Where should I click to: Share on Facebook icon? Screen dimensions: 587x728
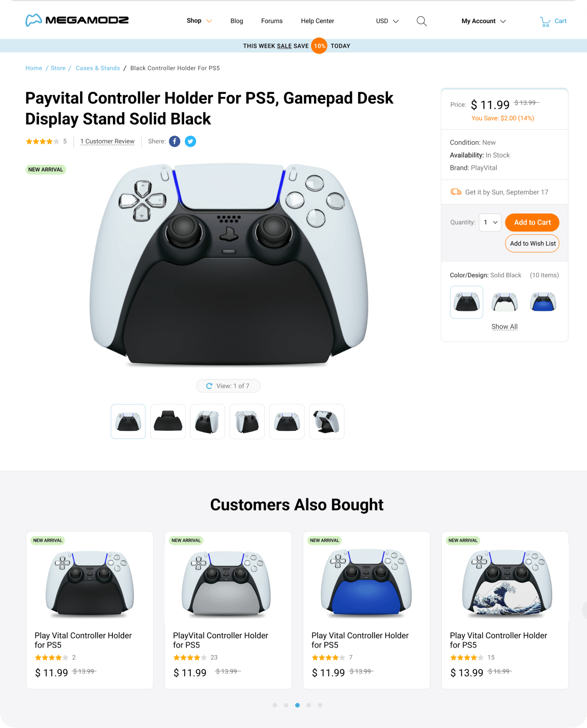click(x=174, y=142)
